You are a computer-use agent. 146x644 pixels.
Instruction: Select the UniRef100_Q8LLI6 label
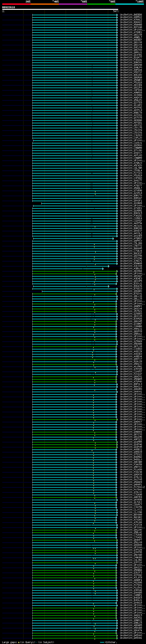131,296
